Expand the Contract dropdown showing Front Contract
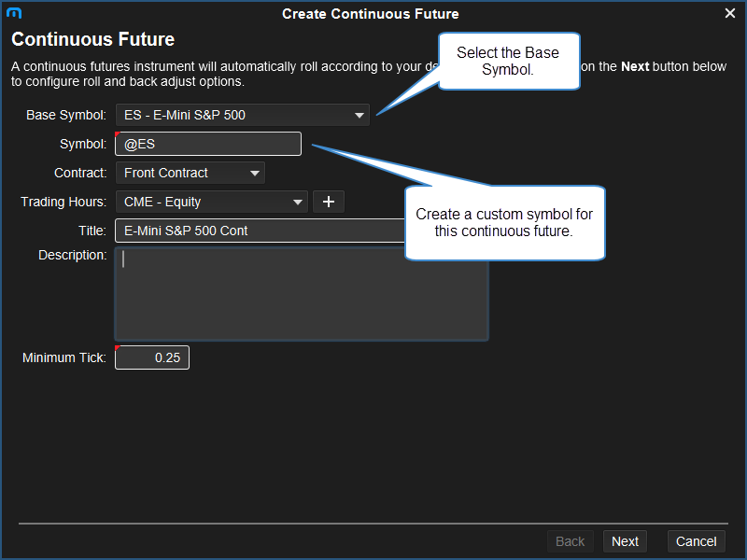 [190, 173]
